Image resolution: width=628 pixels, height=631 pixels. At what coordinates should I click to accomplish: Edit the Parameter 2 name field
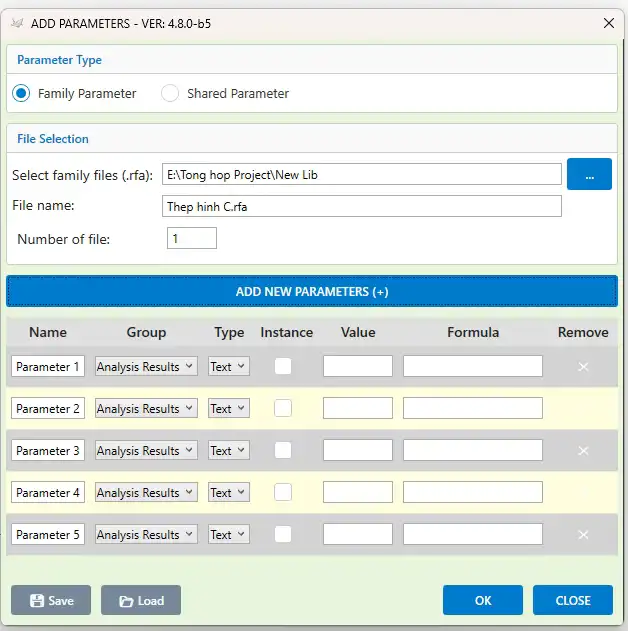(x=48, y=408)
